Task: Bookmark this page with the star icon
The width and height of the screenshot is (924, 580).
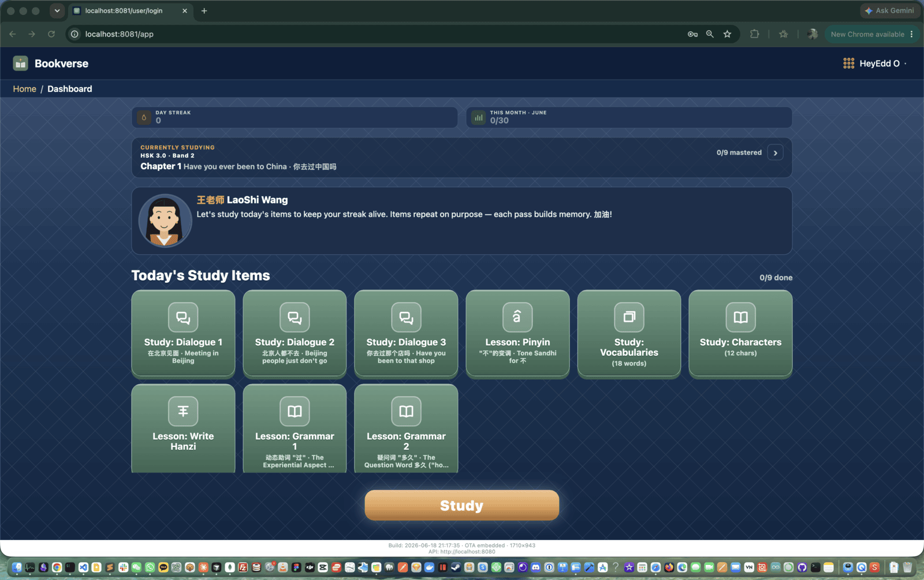Action: 727,34
